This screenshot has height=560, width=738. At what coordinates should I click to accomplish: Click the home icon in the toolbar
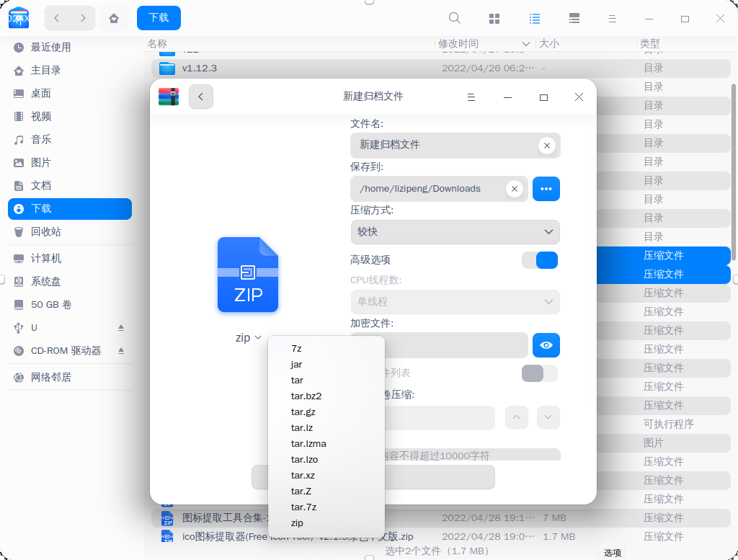coord(114,18)
